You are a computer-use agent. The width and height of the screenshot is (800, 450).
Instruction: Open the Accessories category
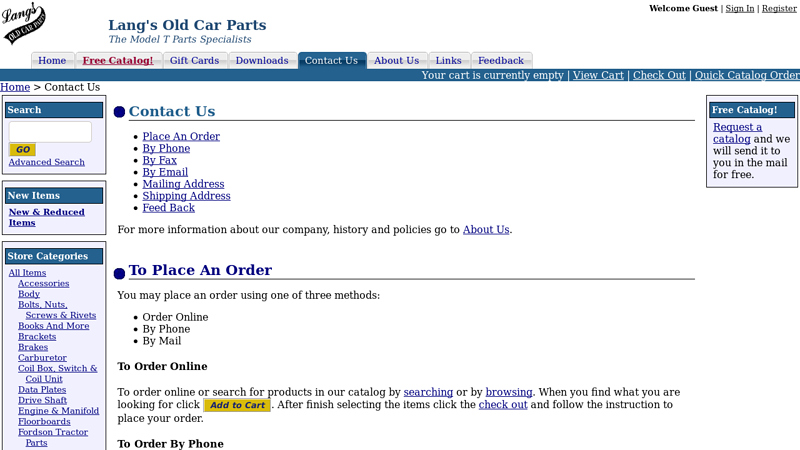click(x=43, y=284)
